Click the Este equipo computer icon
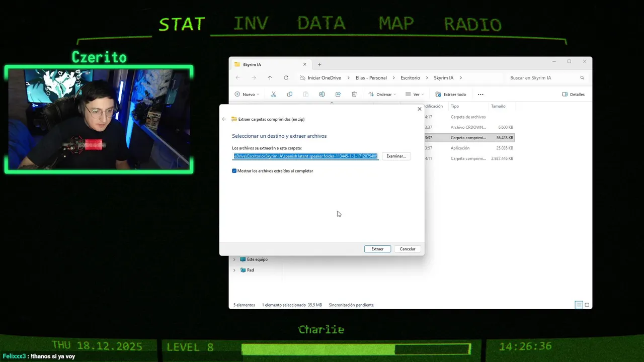 point(243,259)
